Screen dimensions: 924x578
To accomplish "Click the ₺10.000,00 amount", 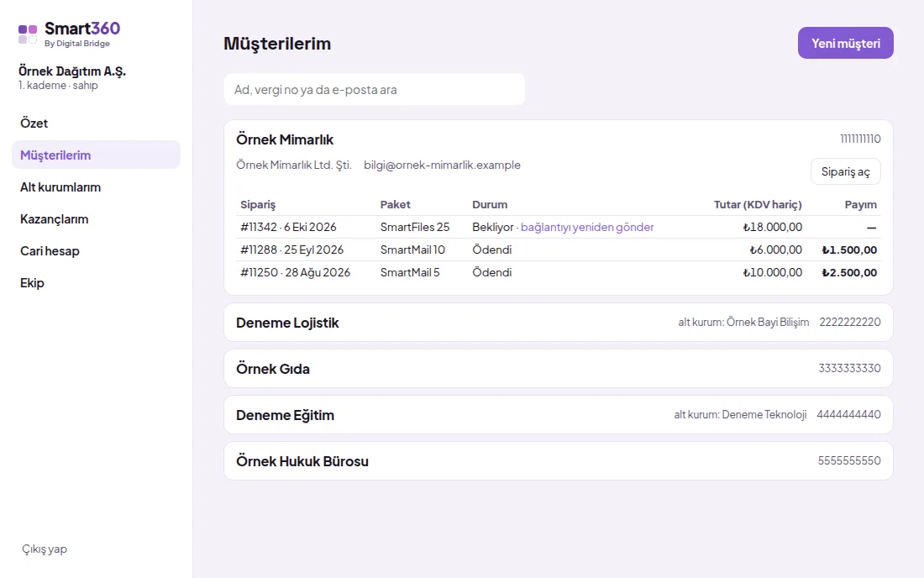I will pyautogui.click(x=773, y=272).
